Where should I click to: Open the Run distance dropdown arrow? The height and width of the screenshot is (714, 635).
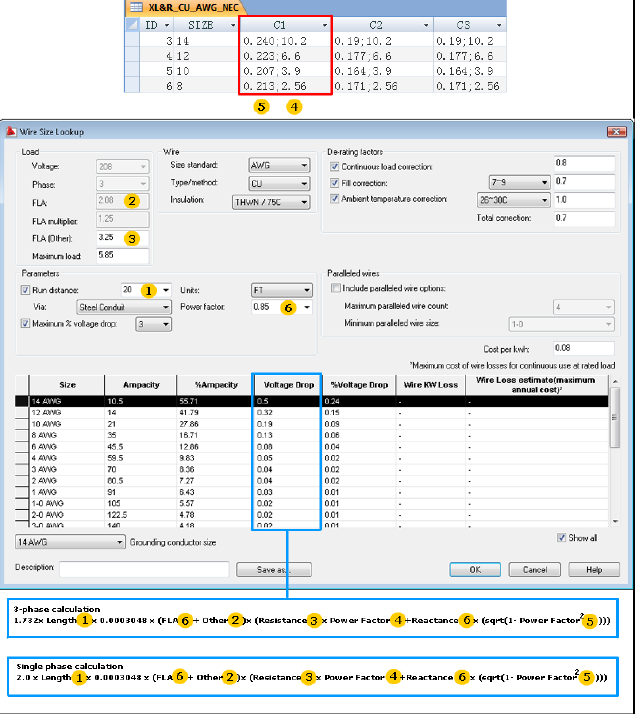pos(166,290)
